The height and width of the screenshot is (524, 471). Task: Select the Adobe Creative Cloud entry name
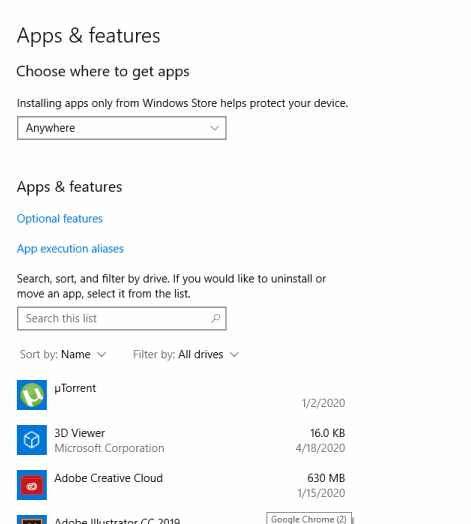109,478
